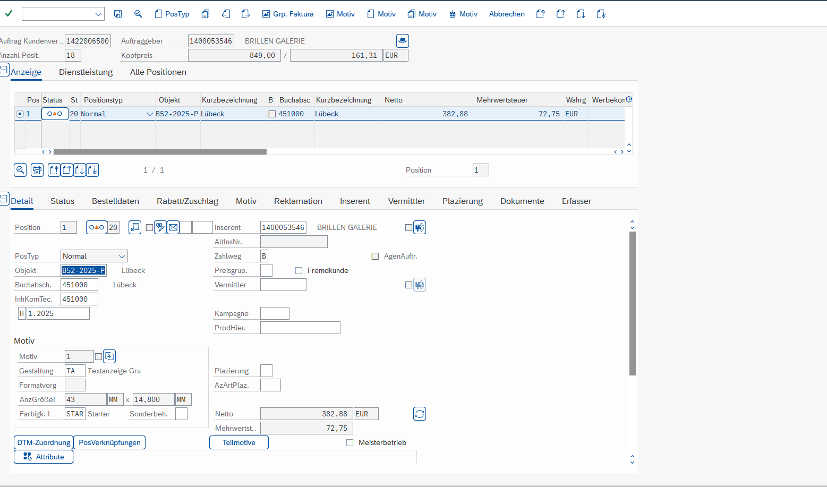The image size is (827, 504).
Task: Click the Grp. Faktura toolbar button
Action: pyautogui.click(x=288, y=14)
